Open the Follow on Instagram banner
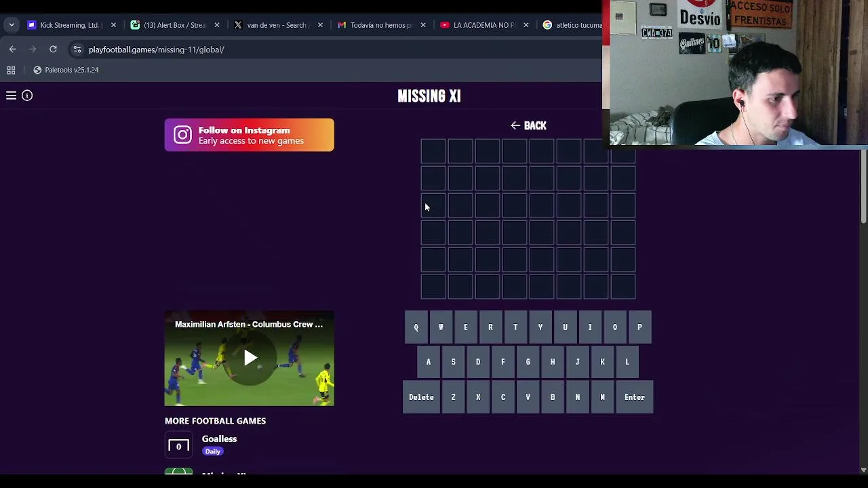This screenshot has width=868, height=488. coord(249,135)
